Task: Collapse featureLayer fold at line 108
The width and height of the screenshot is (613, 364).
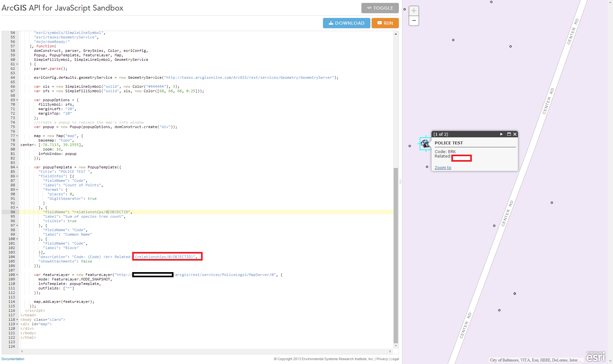Action: click(x=17, y=275)
